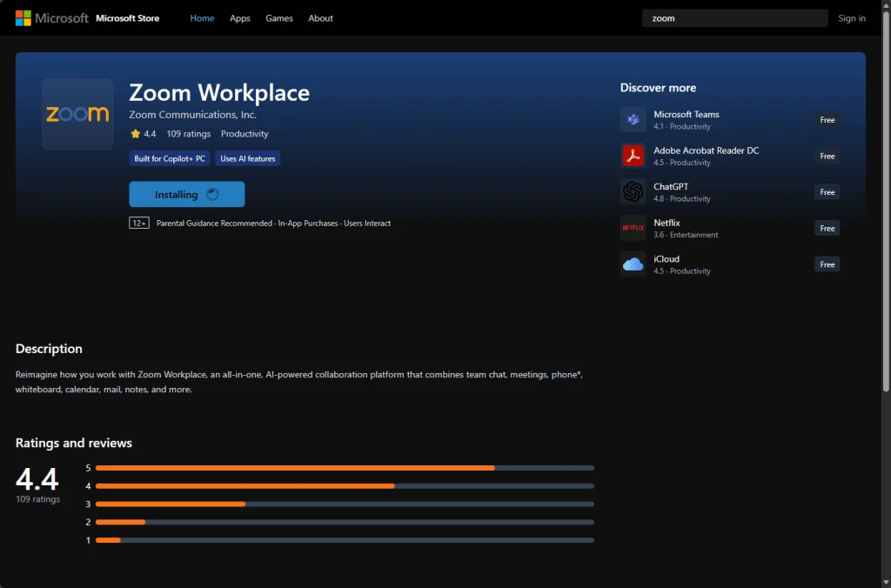The image size is (891, 588).
Task: Click the 12+ age rating badge
Action: pos(138,223)
